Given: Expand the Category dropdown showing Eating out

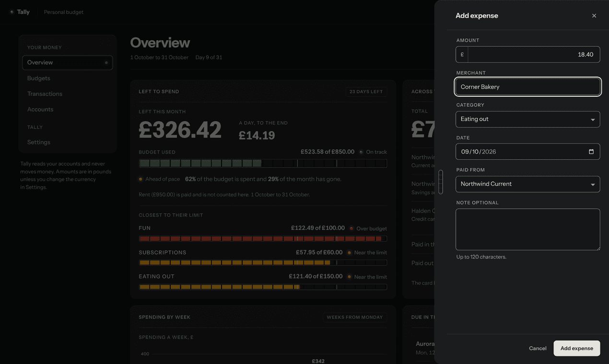Looking at the screenshot, I should [x=527, y=119].
